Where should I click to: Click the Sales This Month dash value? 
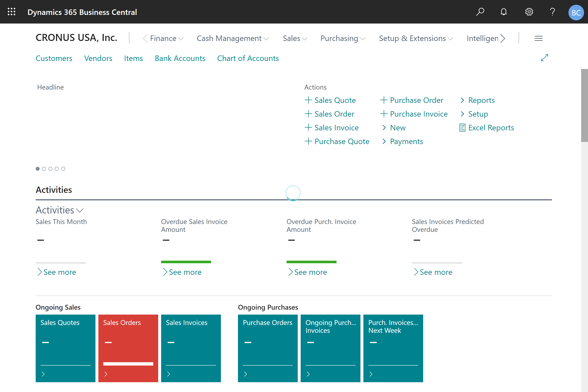41,240
